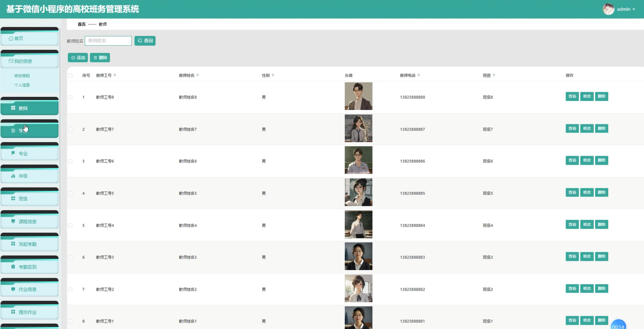Click 查看 for 教师工号5 row
Viewport: 644px width, 329px height.
click(572, 192)
